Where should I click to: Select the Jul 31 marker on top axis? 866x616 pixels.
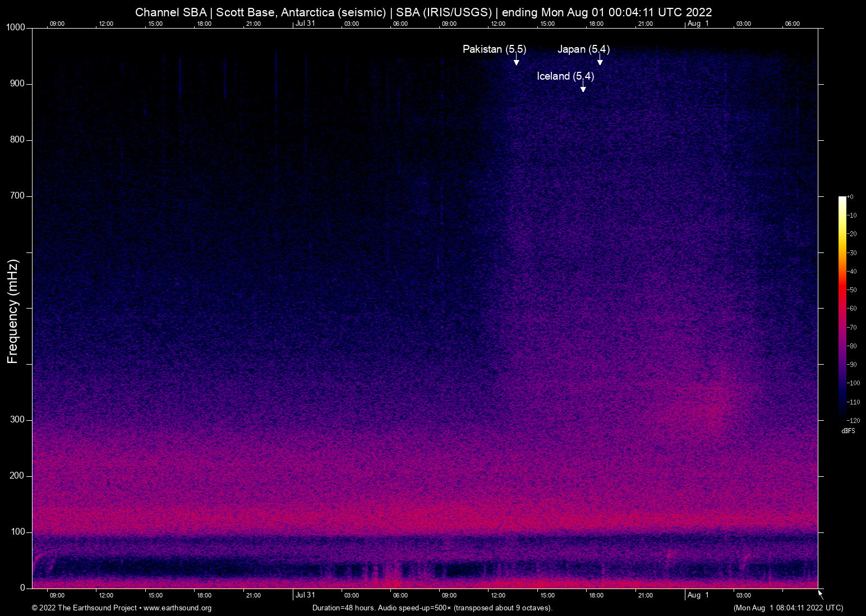pos(306,24)
